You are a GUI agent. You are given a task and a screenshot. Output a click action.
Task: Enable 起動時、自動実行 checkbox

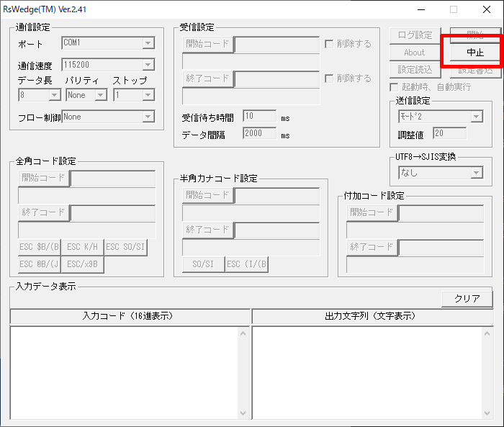point(394,87)
